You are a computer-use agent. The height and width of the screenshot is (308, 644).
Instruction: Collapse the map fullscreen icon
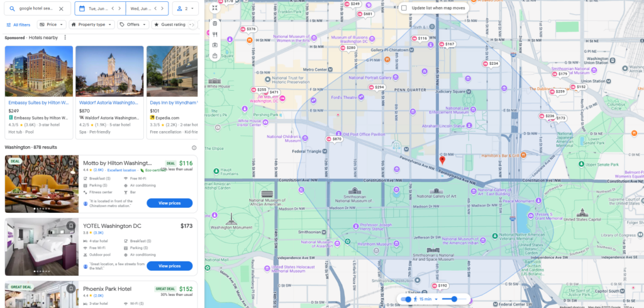215,8
